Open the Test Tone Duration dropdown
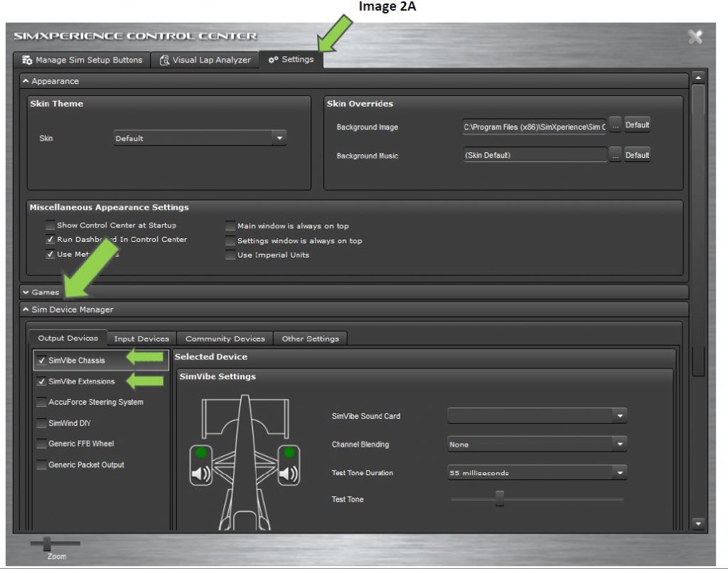 [x=537, y=473]
